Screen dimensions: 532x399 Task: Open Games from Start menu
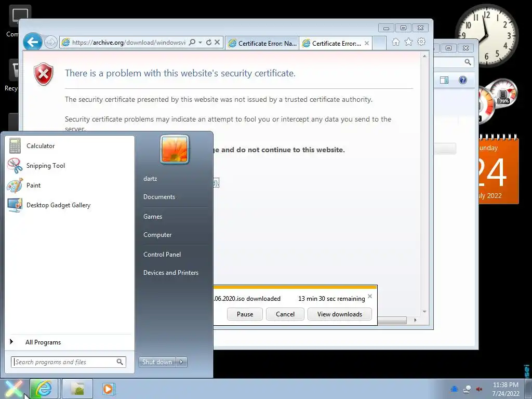click(x=153, y=217)
